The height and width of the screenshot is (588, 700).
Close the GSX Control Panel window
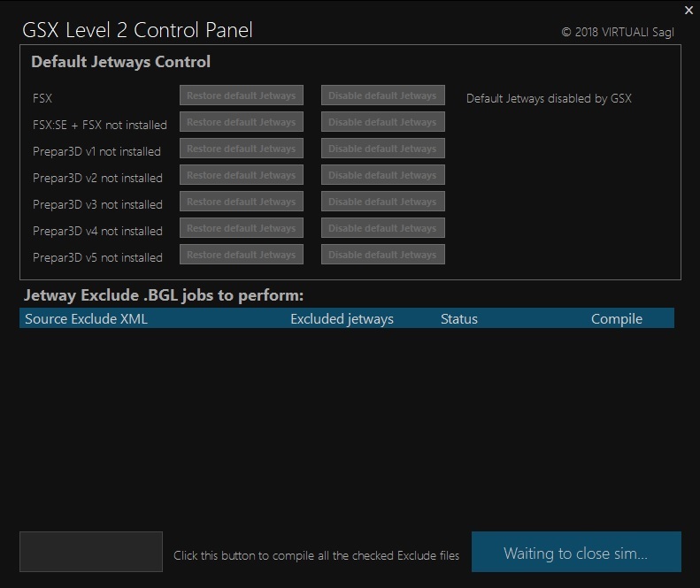click(x=689, y=10)
